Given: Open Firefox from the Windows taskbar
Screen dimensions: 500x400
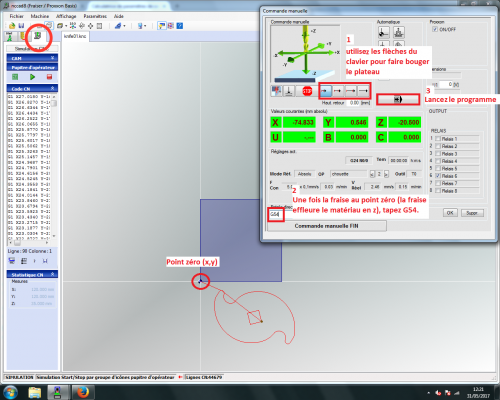Looking at the screenshot, I should tap(82, 392).
